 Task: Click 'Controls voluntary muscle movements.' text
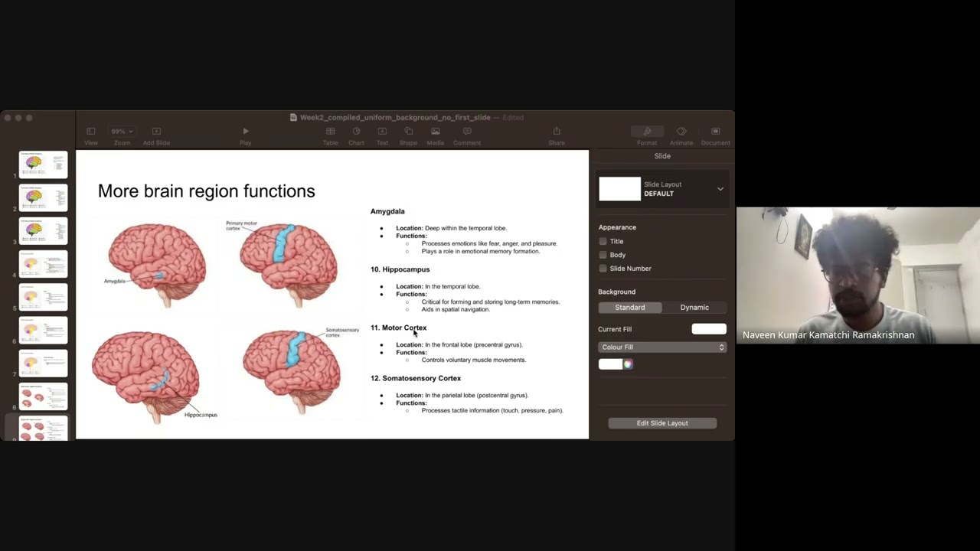click(x=473, y=360)
